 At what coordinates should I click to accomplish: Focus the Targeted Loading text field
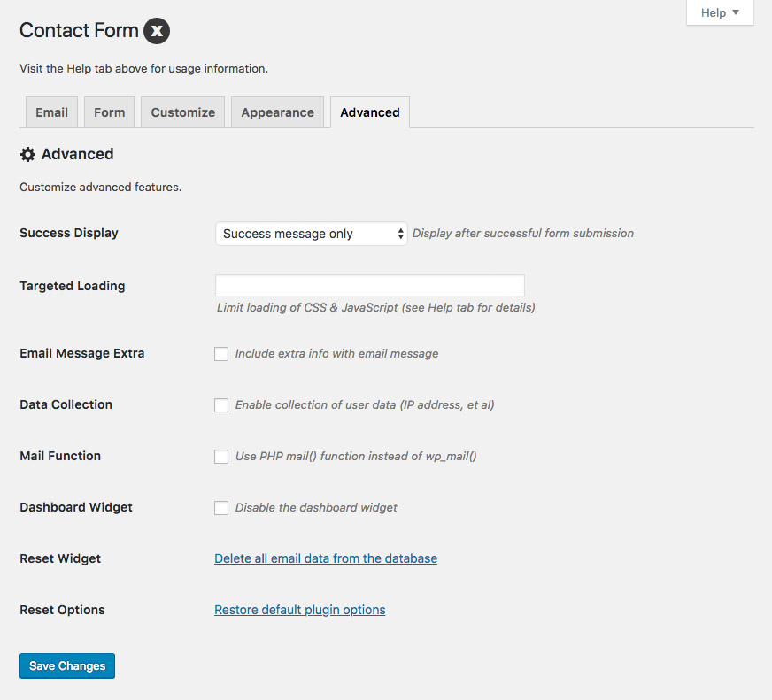[370, 285]
